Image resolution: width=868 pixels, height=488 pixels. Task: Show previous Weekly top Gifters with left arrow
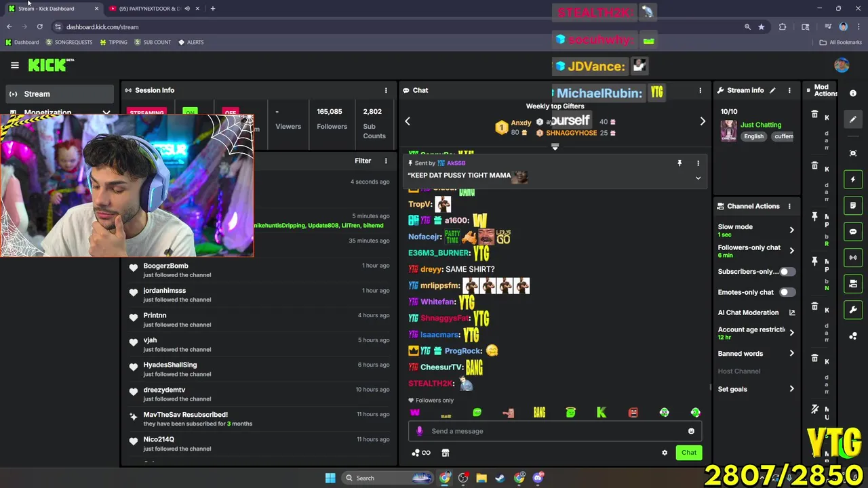[x=408, y=121]
